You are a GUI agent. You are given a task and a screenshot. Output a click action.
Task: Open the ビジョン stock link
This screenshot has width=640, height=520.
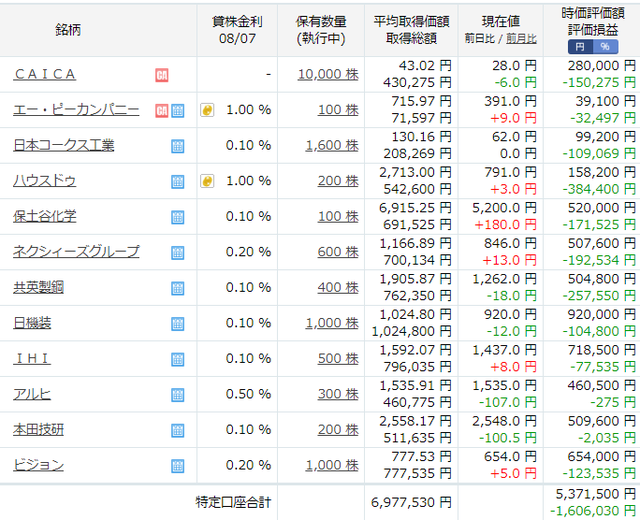[x=38, y=465]
